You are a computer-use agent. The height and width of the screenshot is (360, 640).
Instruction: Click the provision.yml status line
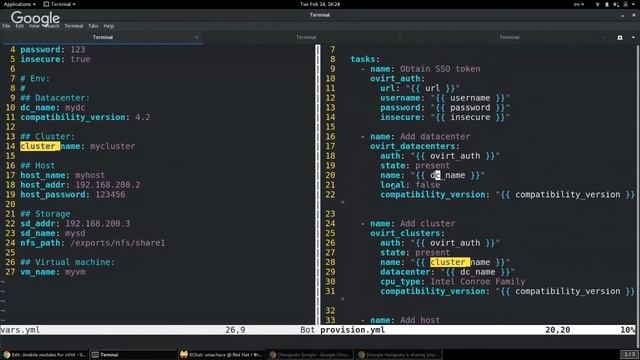tap(478, 330)
